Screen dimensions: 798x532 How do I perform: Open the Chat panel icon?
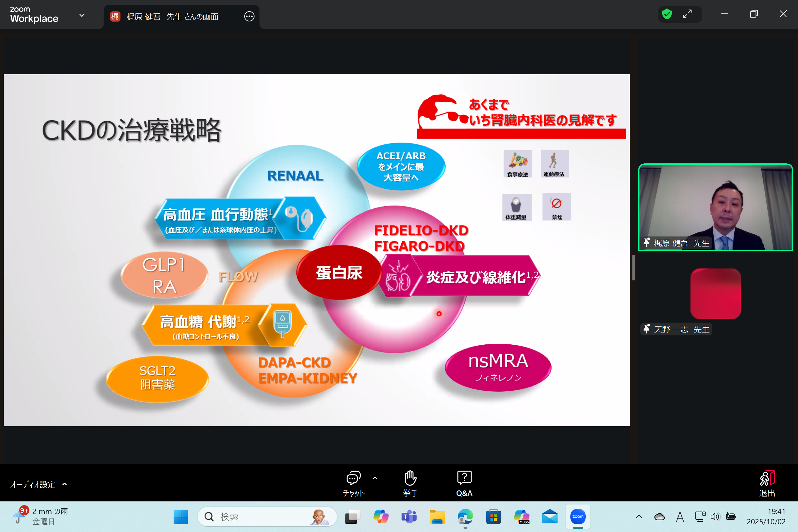coord(353,478)
